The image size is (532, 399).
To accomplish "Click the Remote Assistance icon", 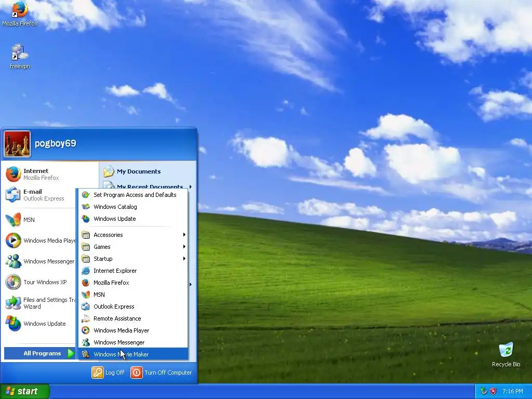I will click(x=86, y=318).
